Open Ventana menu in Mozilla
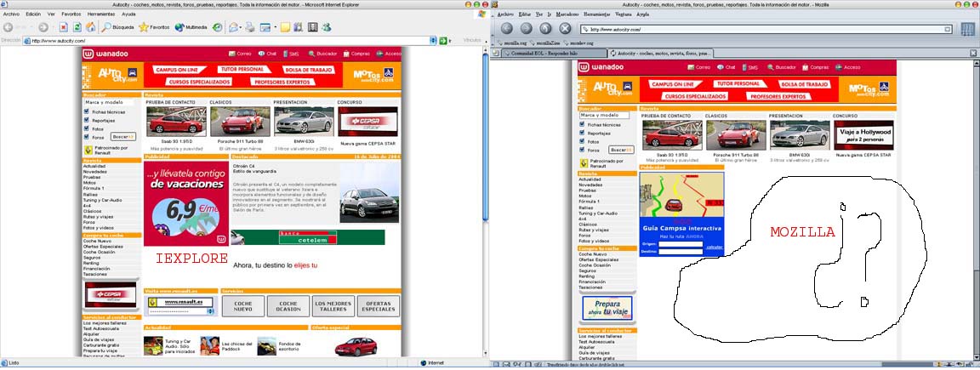 tap(623, 14)
